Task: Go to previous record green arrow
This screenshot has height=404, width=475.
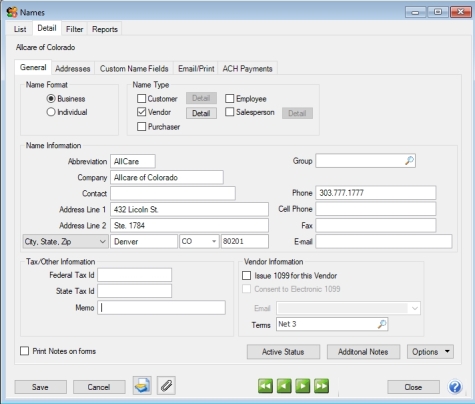Action: pyautogui.click(x=284, y=386)
